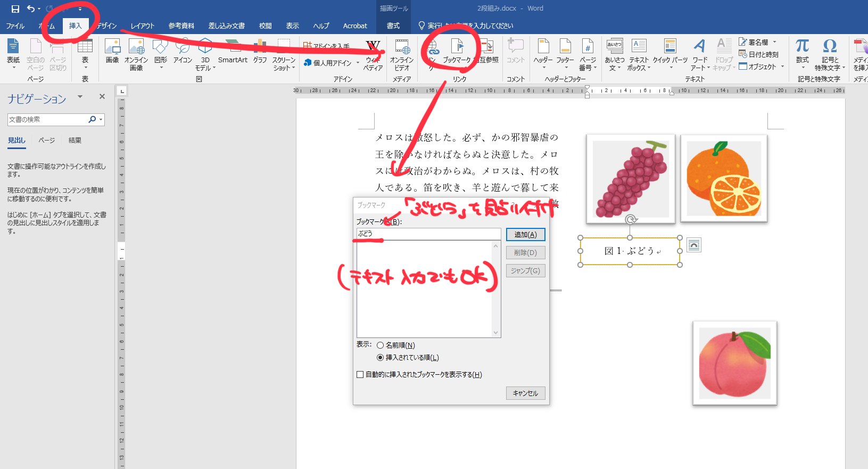The height and width of the screenshot is (469, 868).
Task: Customize the quick access toolbar dropdown
Action: pos(80,9)
